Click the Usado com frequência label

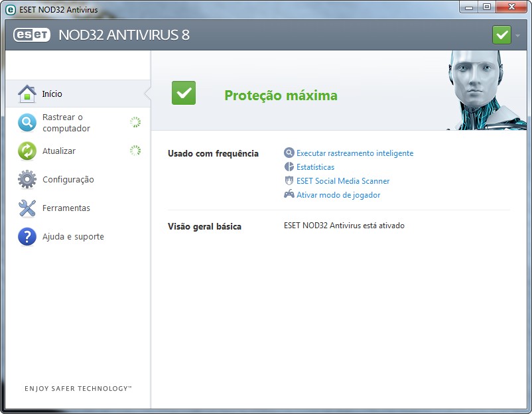tap(213, 153)
